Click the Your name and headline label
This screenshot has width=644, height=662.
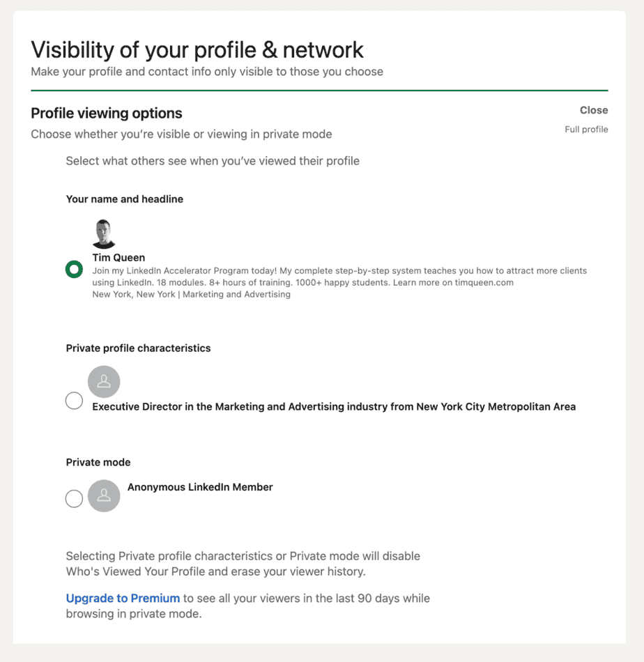pyautogui.click(x=125, y=199)
